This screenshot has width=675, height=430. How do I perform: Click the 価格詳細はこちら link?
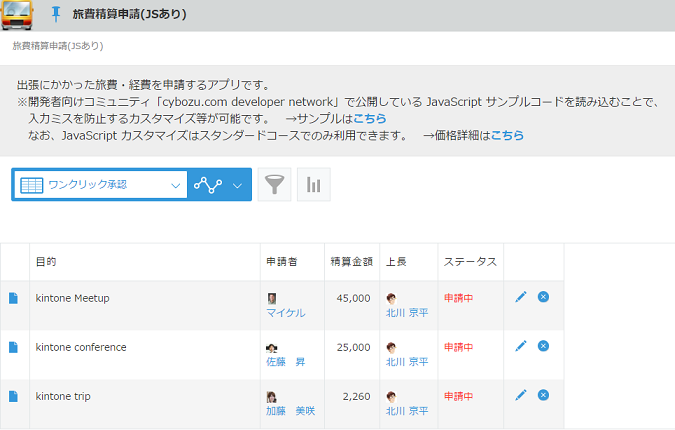[507, 136]
